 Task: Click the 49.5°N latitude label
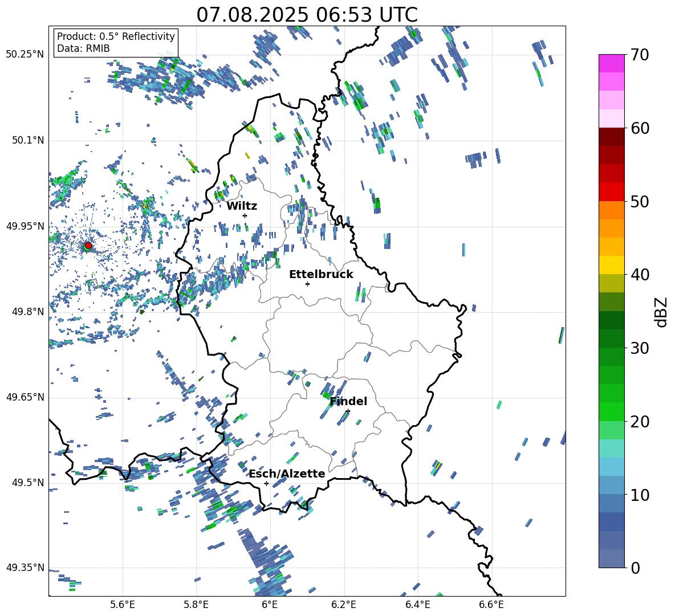[28, 482]
